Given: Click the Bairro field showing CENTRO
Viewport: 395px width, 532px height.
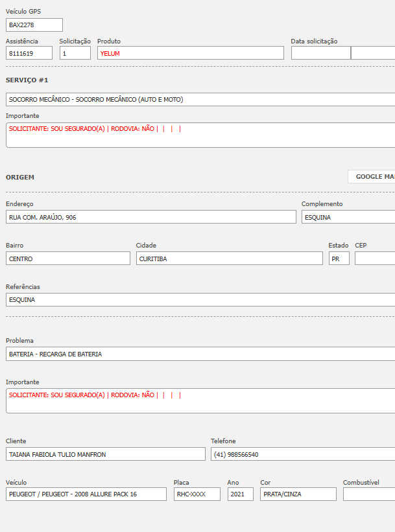Looking at the screenshot, I should pos(68,259).
